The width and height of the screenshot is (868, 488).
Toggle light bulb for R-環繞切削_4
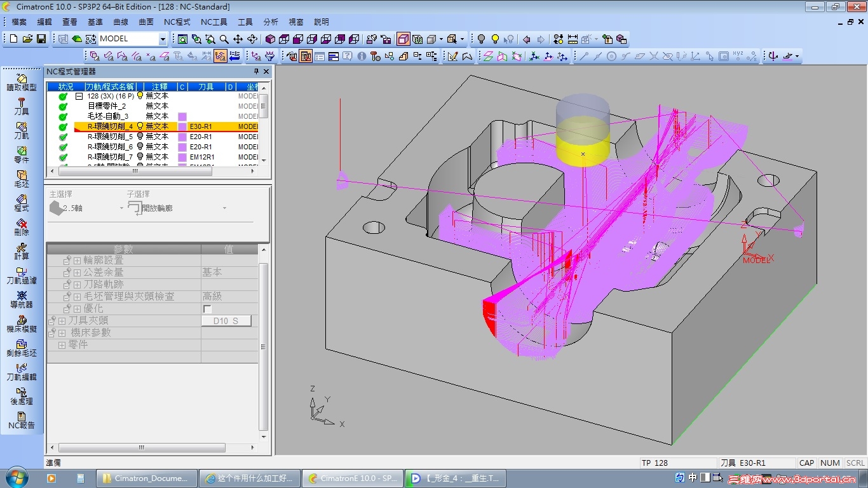tap(140, 126)
